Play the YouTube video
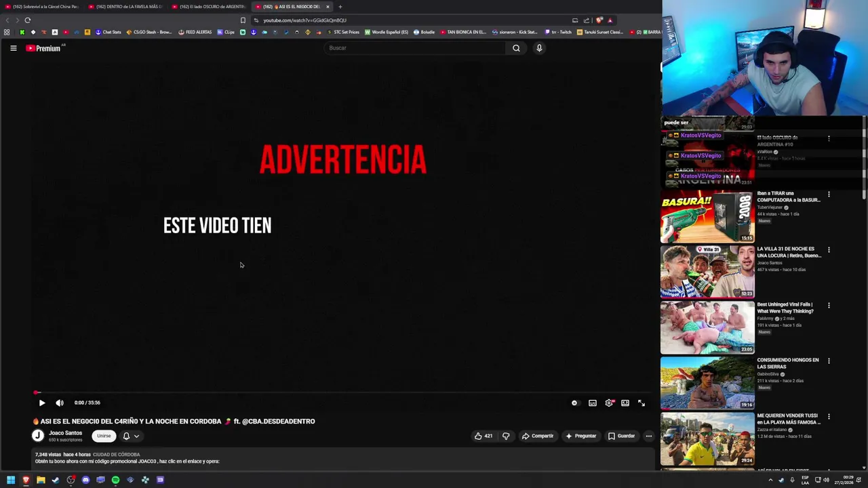 click(41, 403)
